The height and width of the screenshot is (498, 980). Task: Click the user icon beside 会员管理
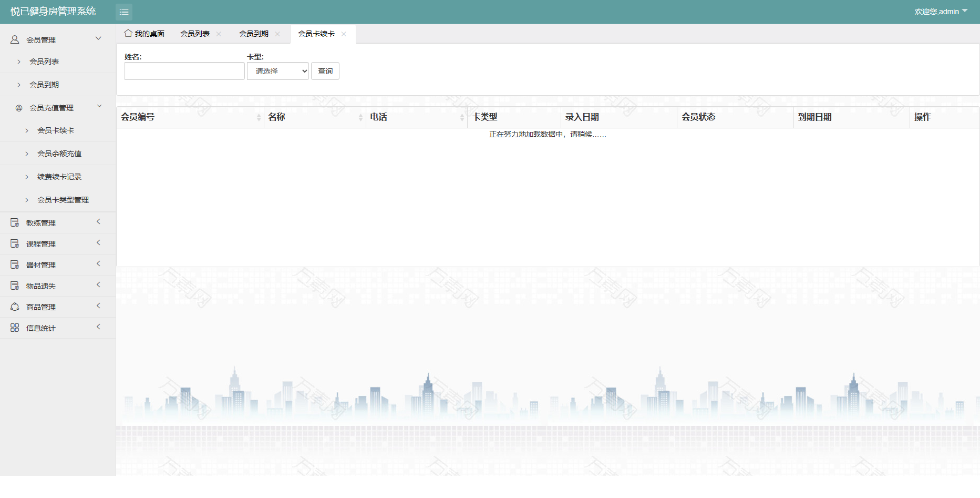pyautogui.click(x=15, y=39)
